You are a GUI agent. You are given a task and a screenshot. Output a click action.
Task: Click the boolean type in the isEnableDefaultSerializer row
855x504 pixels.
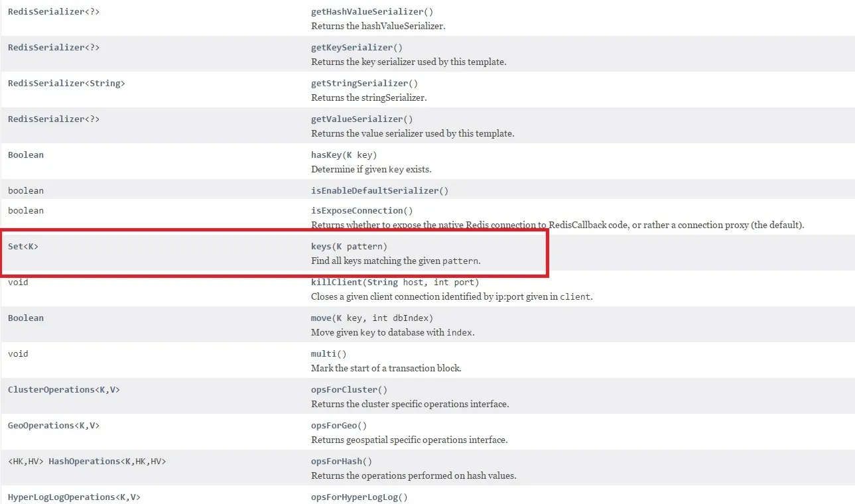(x=26, y=191)
